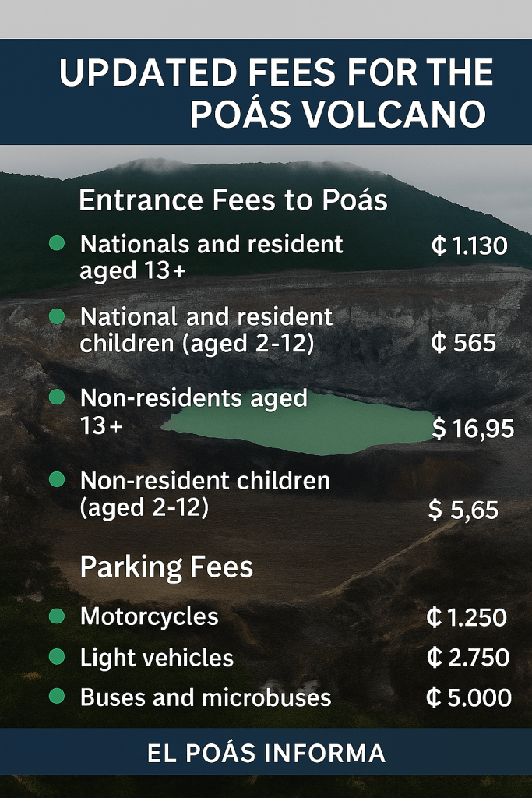The width and height of the screenshot is (532, 798).
Task: Click the $16,95 non-resident entrance fee
Action: click(472, 429)
